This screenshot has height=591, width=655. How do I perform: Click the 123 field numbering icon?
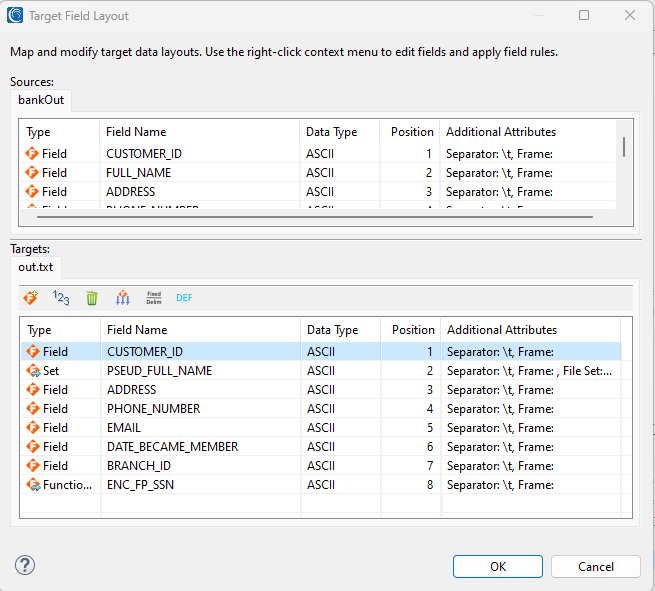(61, 297)
